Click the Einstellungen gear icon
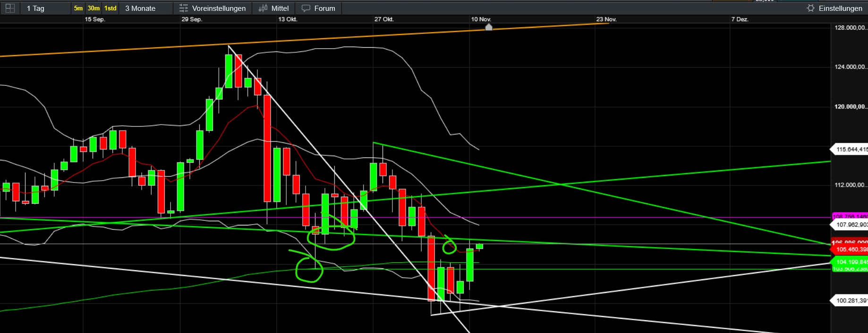 [810, 8]
